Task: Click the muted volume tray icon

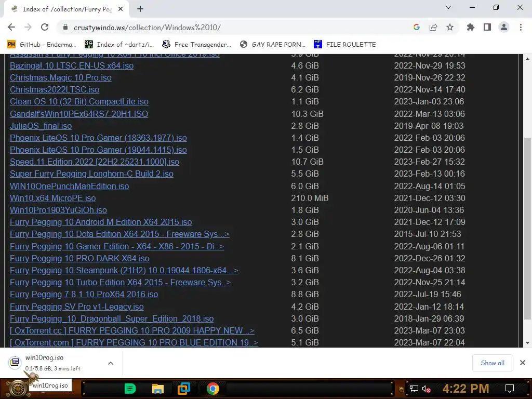Action: pos(427,389)
